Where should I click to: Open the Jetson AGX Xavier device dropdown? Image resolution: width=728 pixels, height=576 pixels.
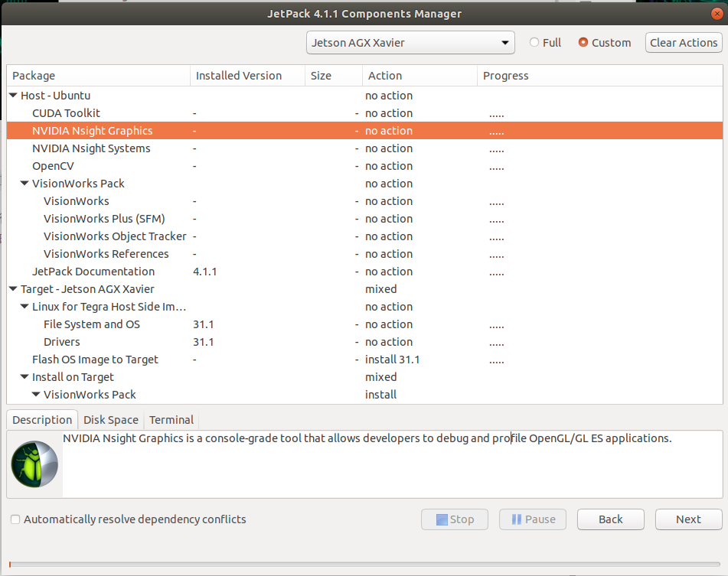tap(410, 43)
